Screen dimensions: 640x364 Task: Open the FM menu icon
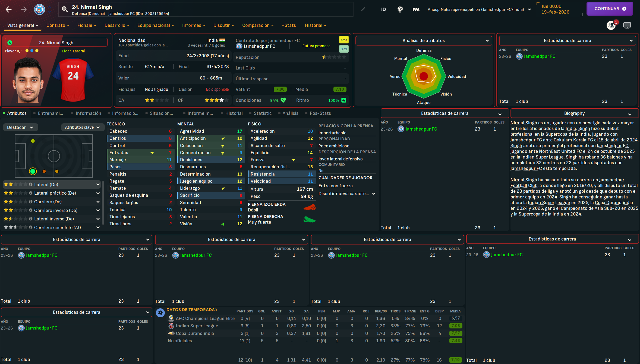pos(416,10)
